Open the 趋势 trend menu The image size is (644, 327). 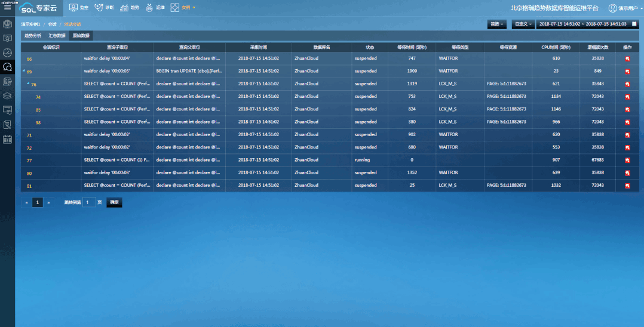pos(130,8)
